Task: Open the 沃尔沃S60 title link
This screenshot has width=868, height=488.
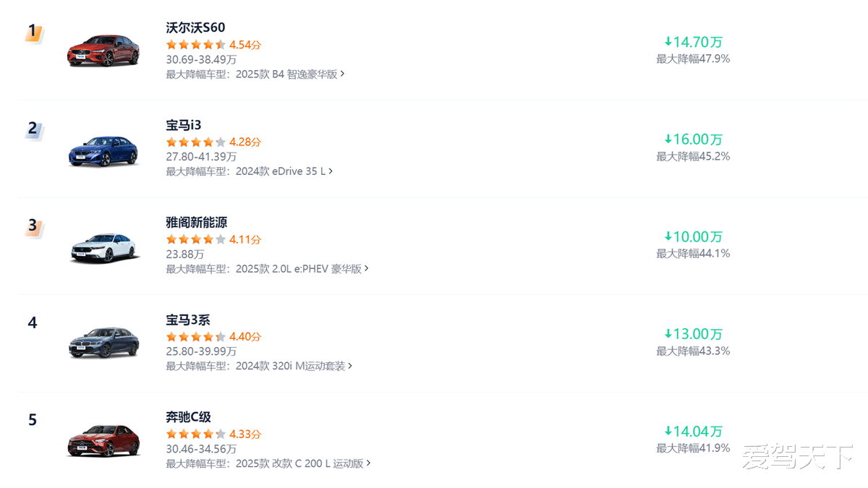Action: 195,27
